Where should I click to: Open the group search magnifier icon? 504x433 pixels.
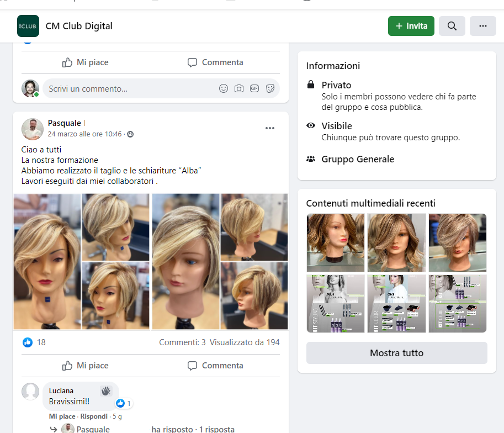pyautogui.click(x=452, y=26)
